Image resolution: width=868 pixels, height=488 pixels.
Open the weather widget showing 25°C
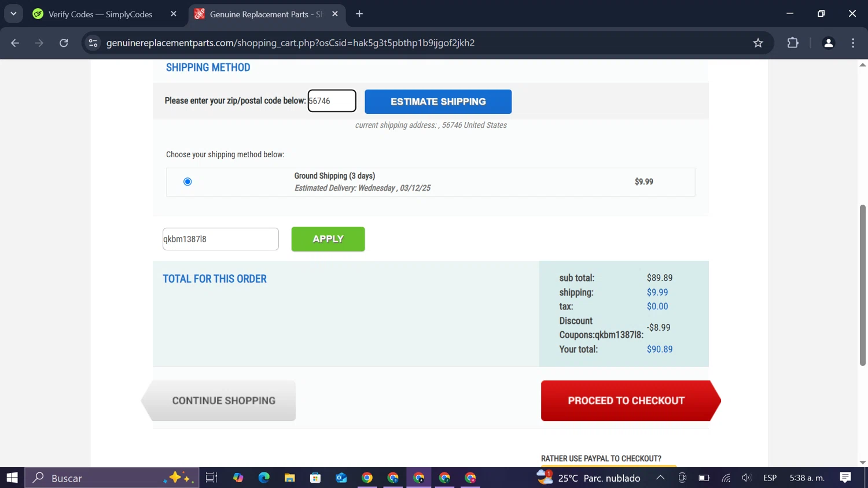pyautogui.click(x=589, y=478)
